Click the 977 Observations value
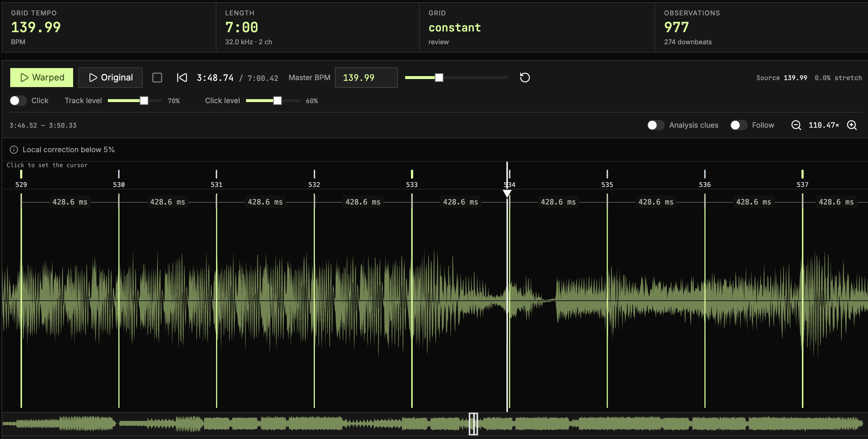The image size is (868, 439). coord(676,27)
